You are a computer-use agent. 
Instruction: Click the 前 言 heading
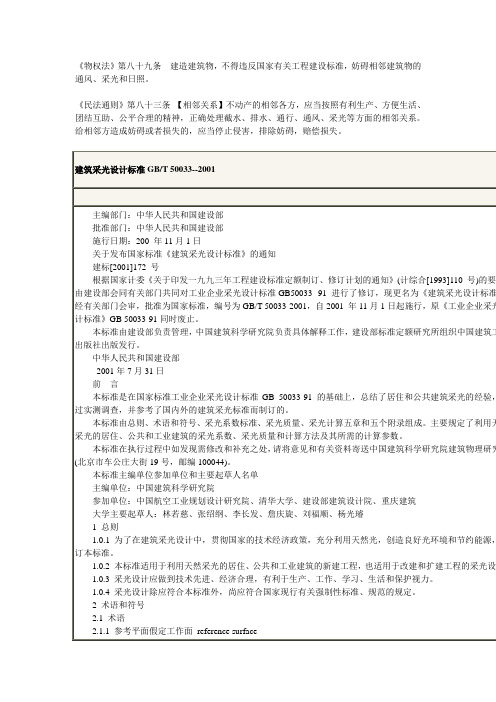coord(106,384)
